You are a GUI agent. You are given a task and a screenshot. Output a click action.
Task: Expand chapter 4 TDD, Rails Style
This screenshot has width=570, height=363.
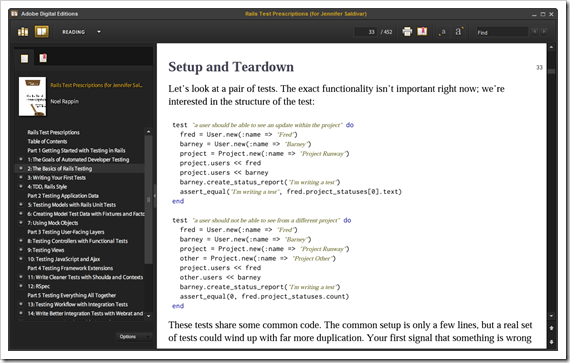point(21,187)
